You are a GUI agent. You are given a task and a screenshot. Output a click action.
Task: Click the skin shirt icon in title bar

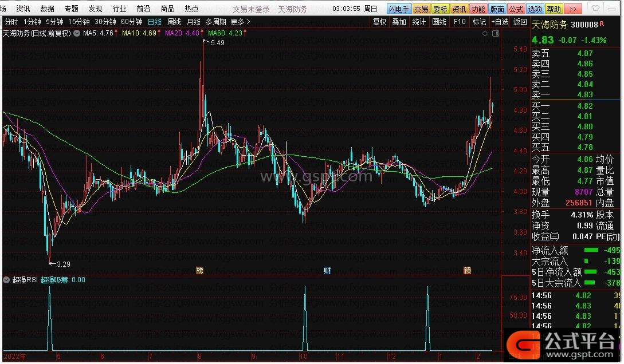[x=595, y=9]
